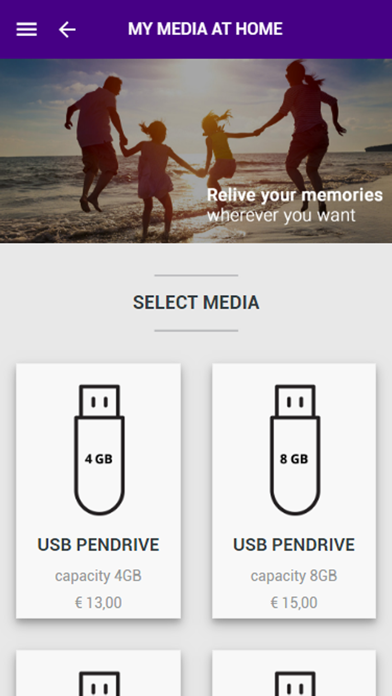
Task: Go back with the arrow icon
Action: pyautogui.click(x=67, y=30)
